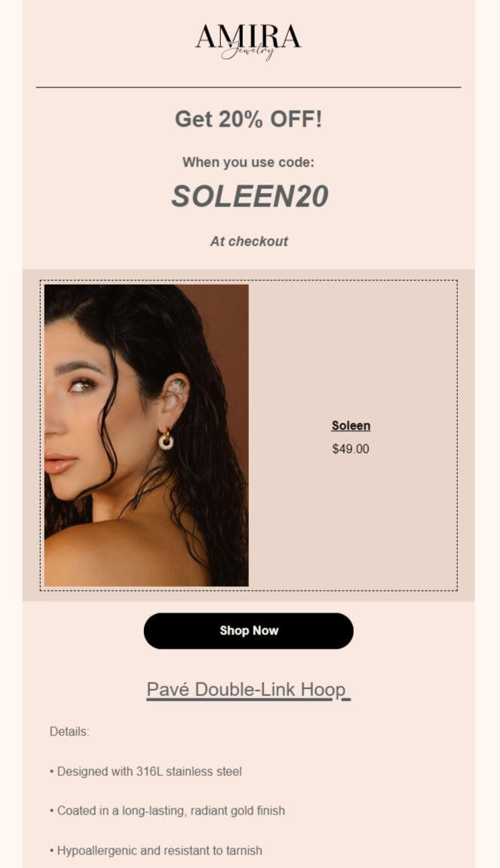
Task: Select the Get 20% OFF! headline
Action: (x=248, y=119)
